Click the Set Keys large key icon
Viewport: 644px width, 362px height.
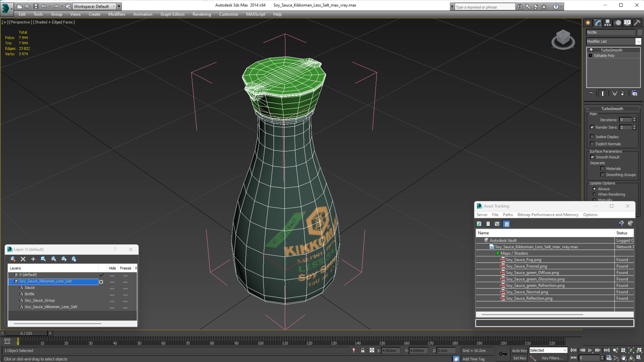pos(503,354)
